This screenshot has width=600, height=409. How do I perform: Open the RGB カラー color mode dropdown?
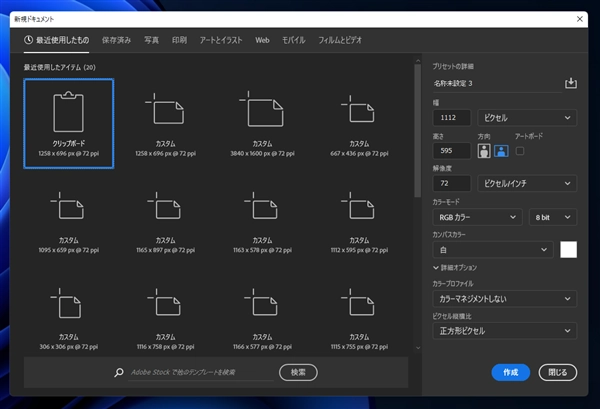click(477, 217)
